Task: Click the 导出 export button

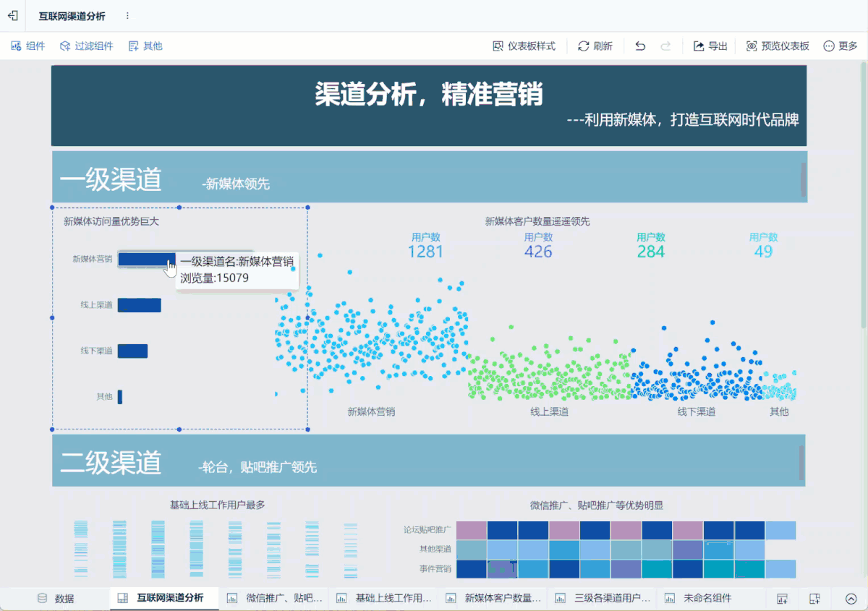Action: (x=710, y=46)
